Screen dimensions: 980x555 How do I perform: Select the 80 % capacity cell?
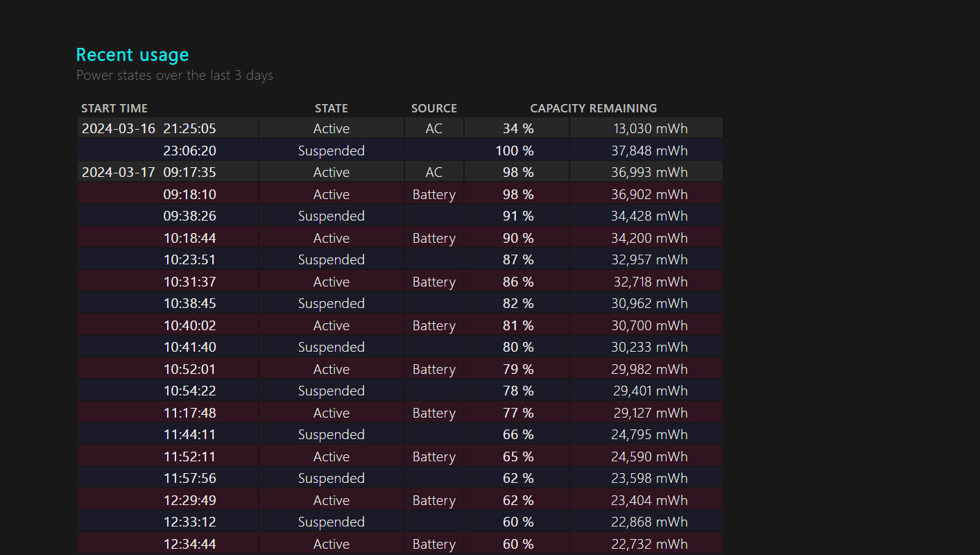[518, 347]
